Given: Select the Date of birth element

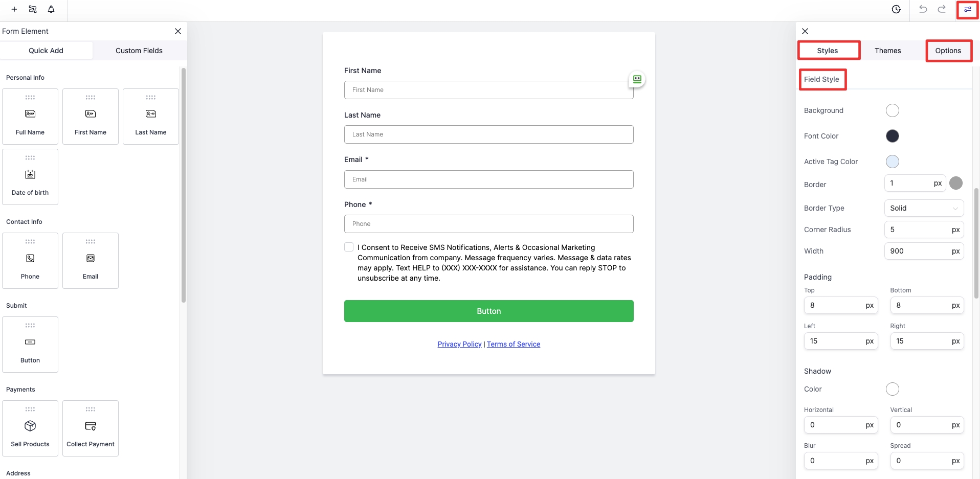Looking at the screenshot, I should coord(30,177).
